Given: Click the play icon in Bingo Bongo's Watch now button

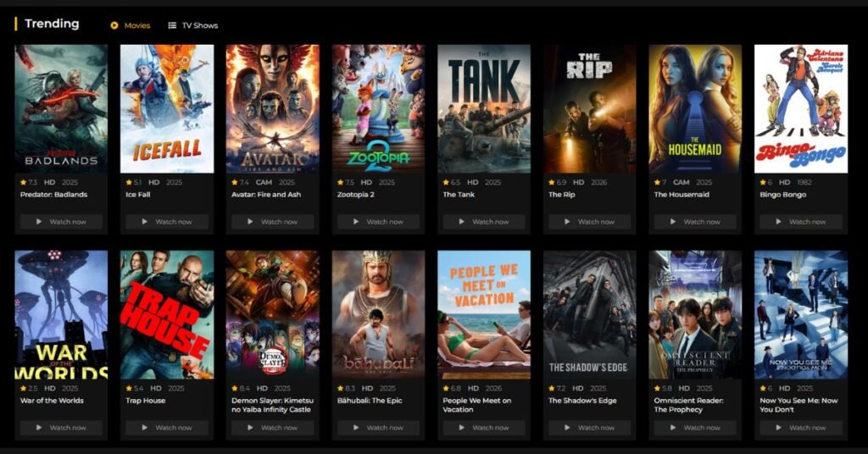Looking at the screenshot, I should (779, 222).
